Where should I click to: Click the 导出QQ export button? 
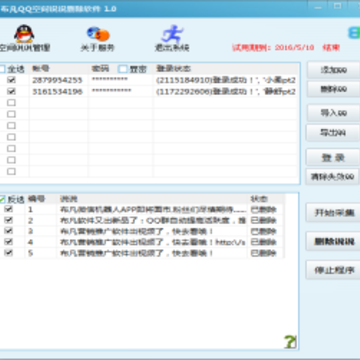click(333, 133)
